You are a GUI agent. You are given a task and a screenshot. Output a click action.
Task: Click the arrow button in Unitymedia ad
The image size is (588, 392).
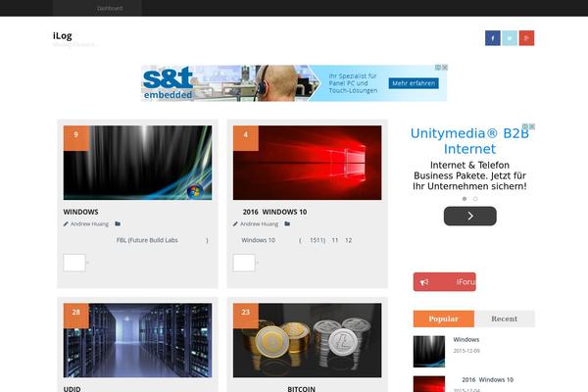point(469,216)
